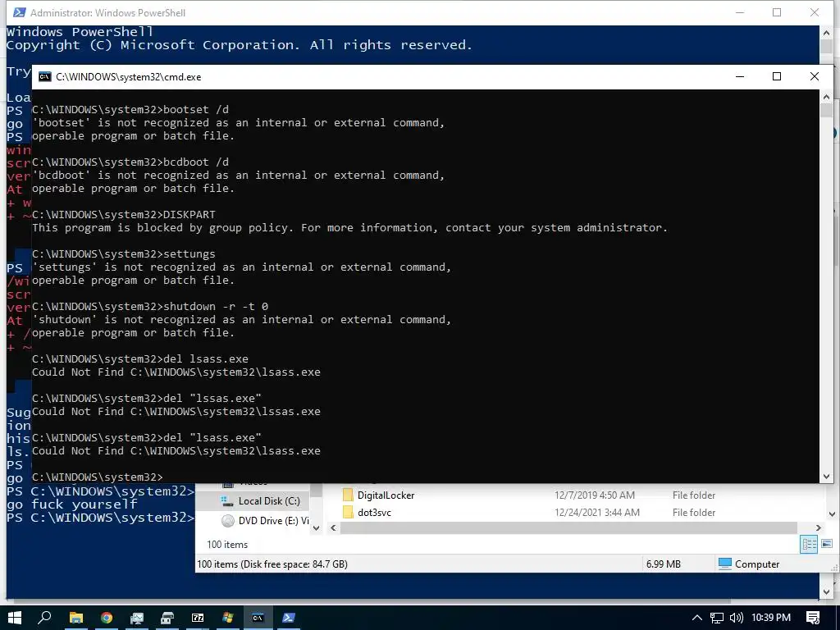Show hidden system tray icons
Screen dimensions: 840x630
(x=697, y=618)
